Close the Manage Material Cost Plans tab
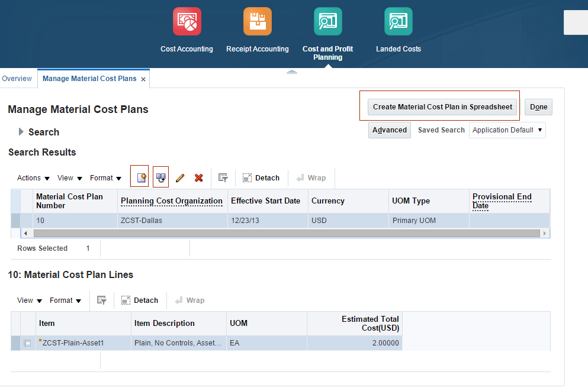 [x=143, y=79]
